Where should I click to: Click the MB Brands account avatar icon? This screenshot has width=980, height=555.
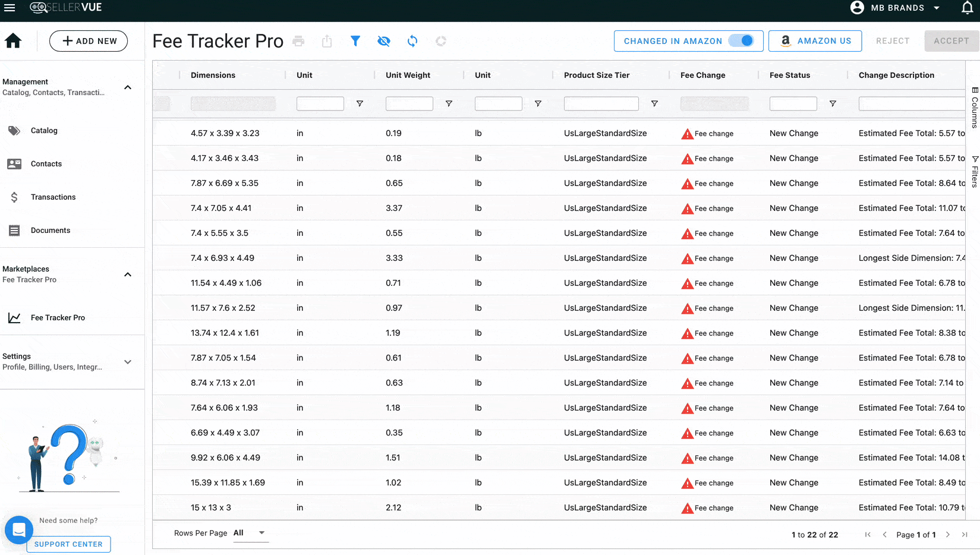pyautogui.click(x=857, y=8)
